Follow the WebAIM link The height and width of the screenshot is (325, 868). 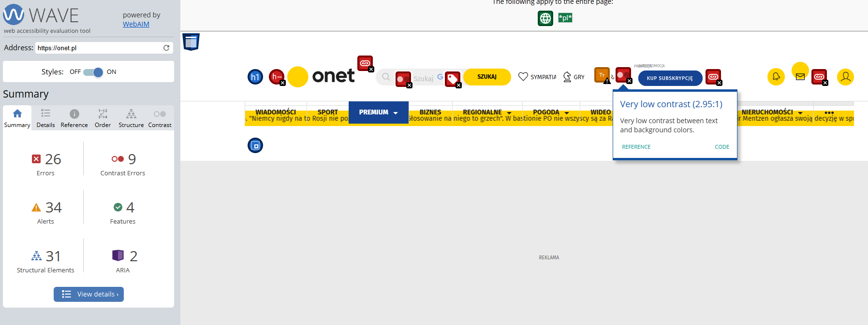click(136, 24)
